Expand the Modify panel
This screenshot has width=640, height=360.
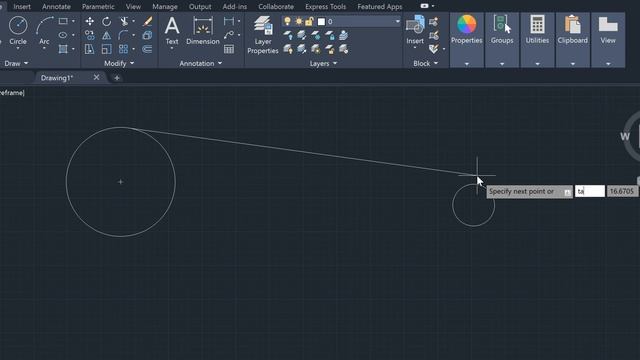click(119, 63)
